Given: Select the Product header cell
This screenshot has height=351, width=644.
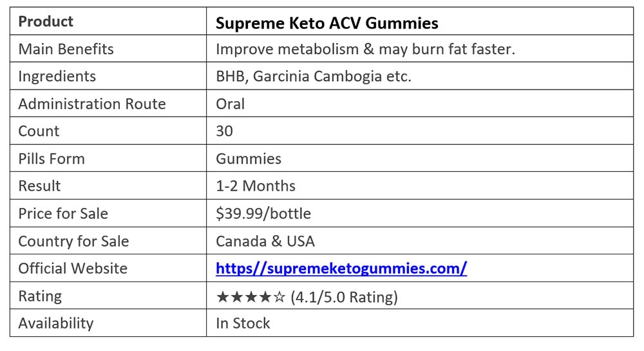Looking at the screenshot, I should point(46,22).
